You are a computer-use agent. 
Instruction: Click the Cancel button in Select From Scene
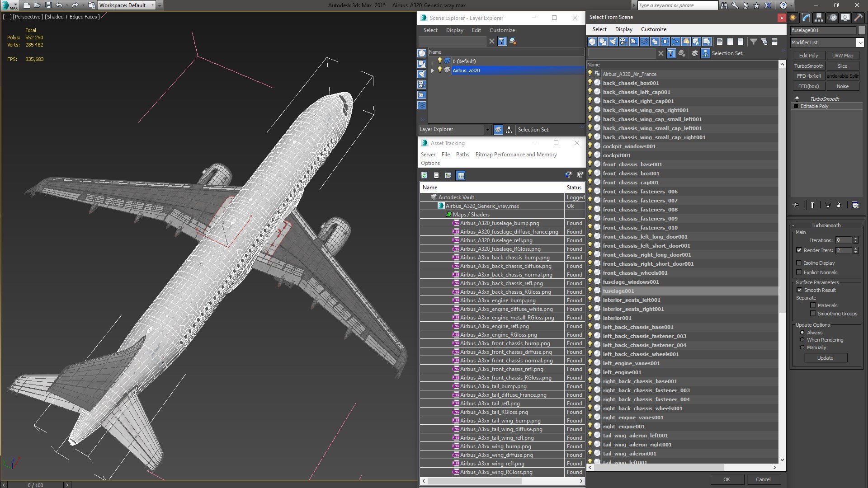pos(763,479)
